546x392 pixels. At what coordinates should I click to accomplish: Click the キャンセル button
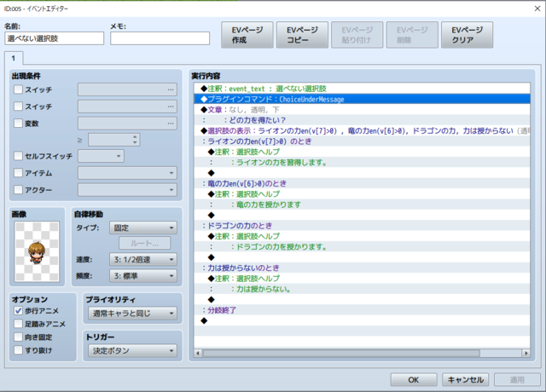pyautogui.click(x=465, y=379)
